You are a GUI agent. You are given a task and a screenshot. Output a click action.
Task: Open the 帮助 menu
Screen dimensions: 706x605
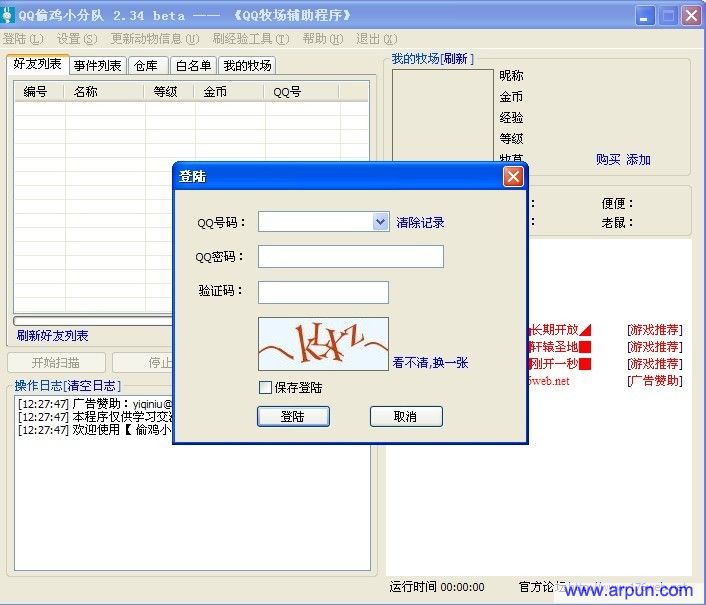point(322,39)
